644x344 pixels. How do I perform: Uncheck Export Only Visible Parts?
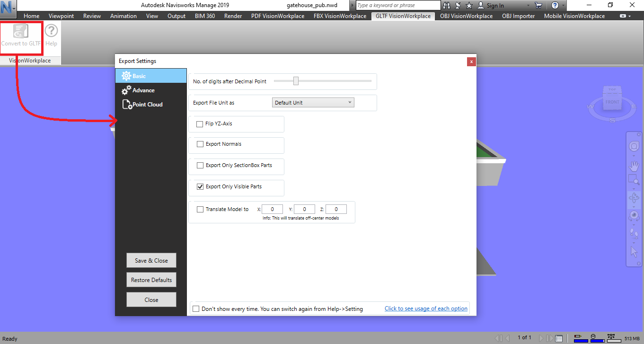(x=200, y=187)
